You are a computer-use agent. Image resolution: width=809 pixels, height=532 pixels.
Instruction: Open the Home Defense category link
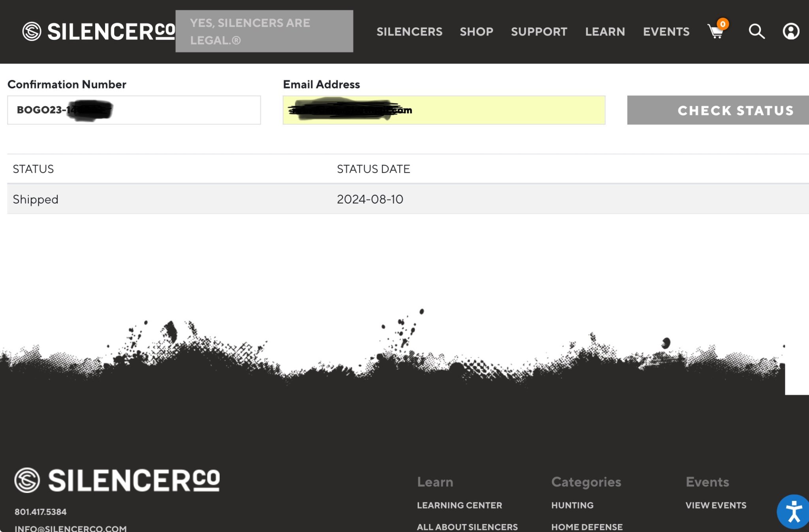tap(587, 527)
